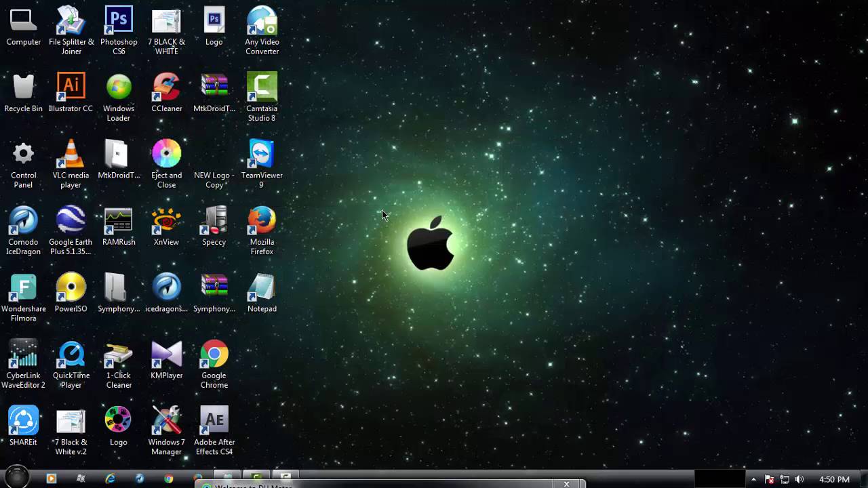Launch Photoshop CS6 from desktop
Screen dimensions: 868x488
point(119,30)
